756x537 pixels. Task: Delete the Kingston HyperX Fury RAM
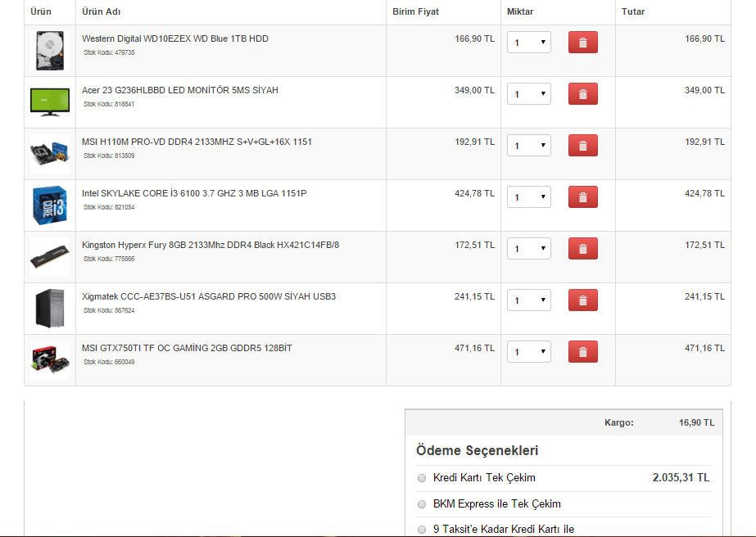pyautogui.click(x=582, y=249)
